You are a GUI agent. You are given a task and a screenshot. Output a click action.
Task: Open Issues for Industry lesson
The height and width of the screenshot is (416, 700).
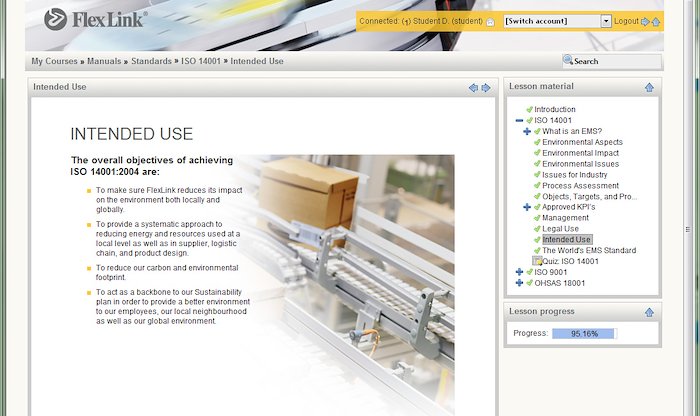click(575, 175)
